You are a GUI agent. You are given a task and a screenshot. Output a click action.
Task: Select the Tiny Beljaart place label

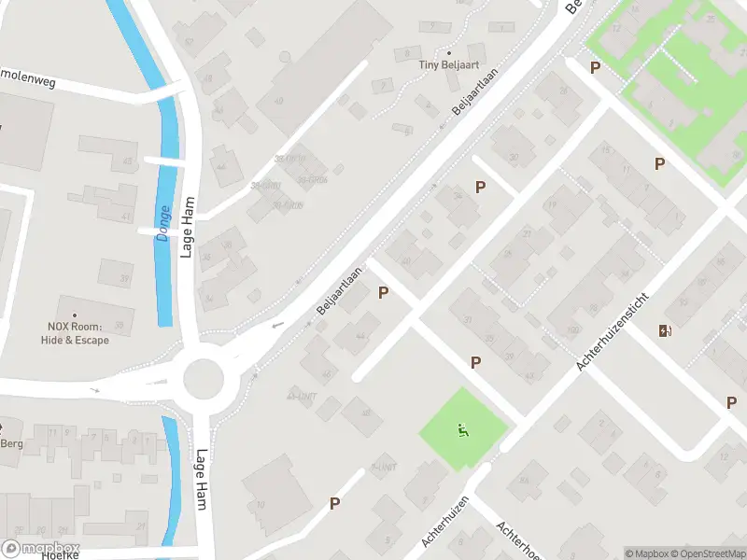point(449,64)
